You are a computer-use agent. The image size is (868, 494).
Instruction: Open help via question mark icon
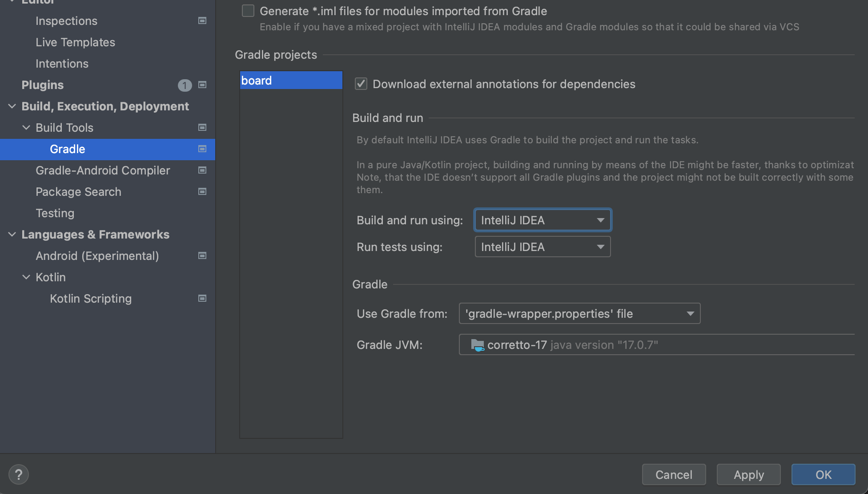19,474
